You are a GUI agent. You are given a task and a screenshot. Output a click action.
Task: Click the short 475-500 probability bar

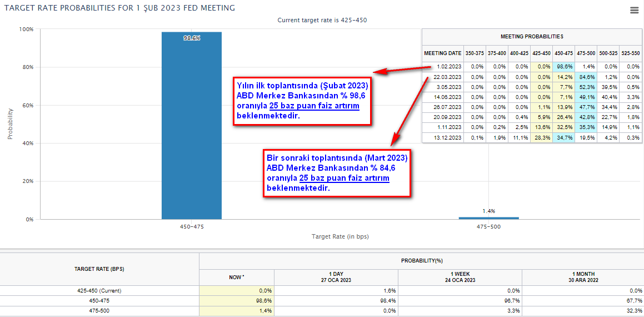coord(489,218)
